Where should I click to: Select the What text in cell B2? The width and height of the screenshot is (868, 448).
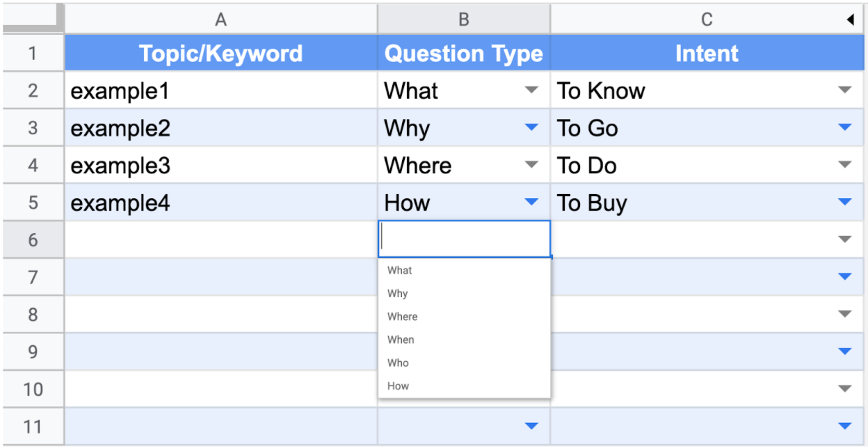(x=411, y=90)
